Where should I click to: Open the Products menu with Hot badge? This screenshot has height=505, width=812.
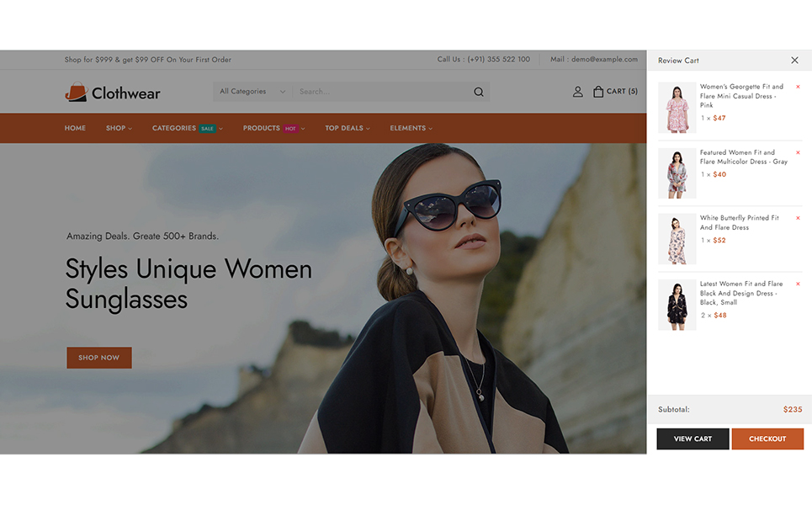tap(273, 128)
